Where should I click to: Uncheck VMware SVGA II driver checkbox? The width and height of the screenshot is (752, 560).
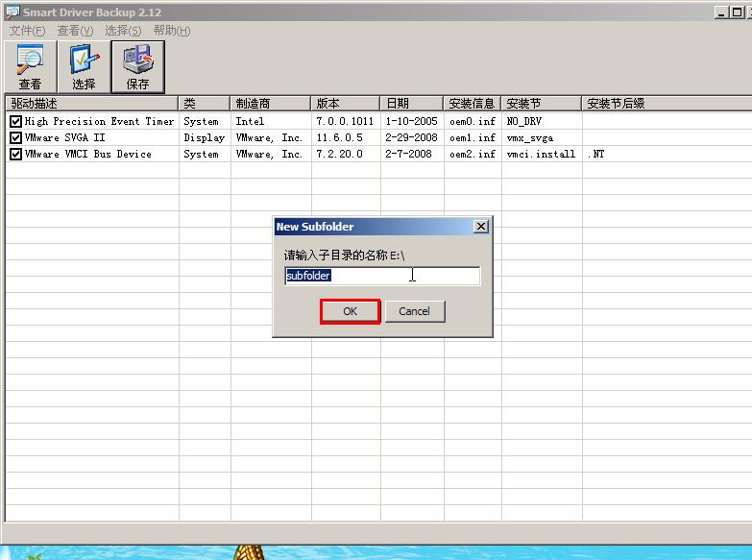click(x=15, y=138)
